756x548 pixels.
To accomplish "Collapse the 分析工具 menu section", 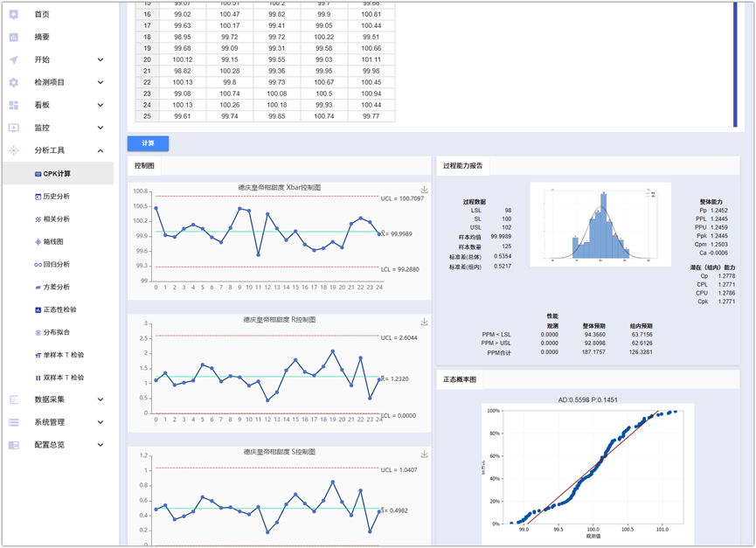I will 101,150.
